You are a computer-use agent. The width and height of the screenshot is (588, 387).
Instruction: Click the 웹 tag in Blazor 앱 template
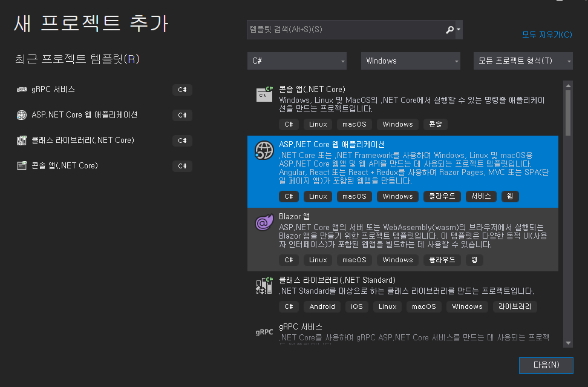click(x=474, y=260)
